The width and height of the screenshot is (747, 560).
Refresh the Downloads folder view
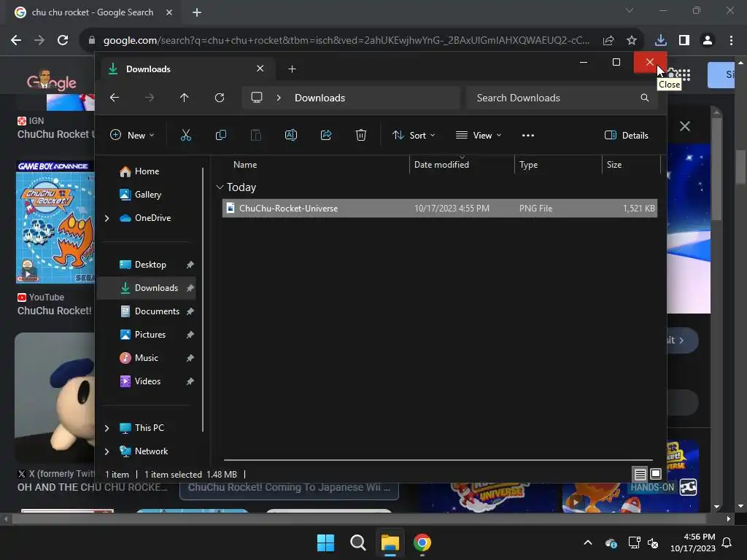(219, 98)
